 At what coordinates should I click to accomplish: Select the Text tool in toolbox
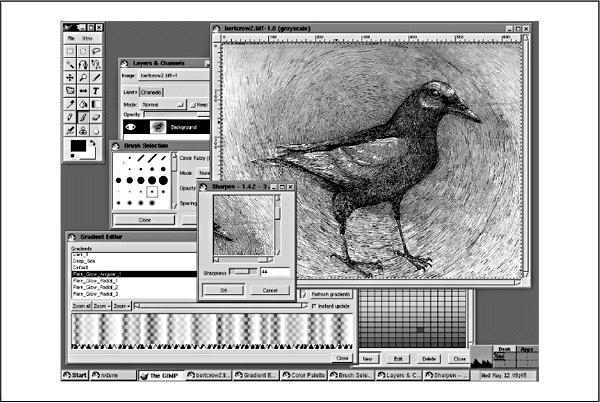pos(97,89)
